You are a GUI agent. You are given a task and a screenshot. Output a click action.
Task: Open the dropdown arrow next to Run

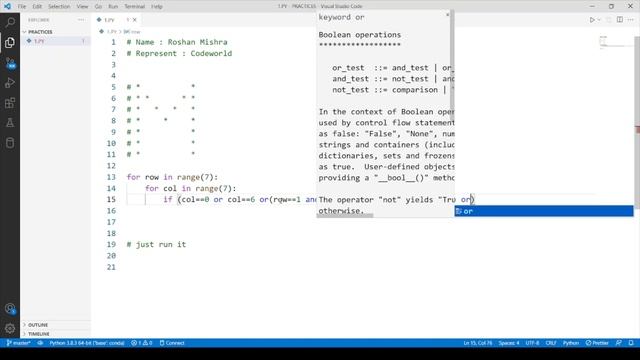tap(599, 20)
